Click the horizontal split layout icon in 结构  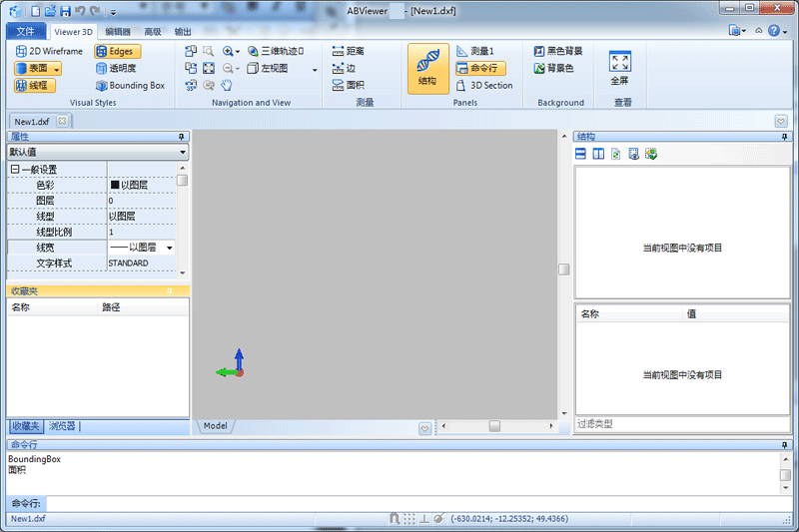click(x=580, y=154)
